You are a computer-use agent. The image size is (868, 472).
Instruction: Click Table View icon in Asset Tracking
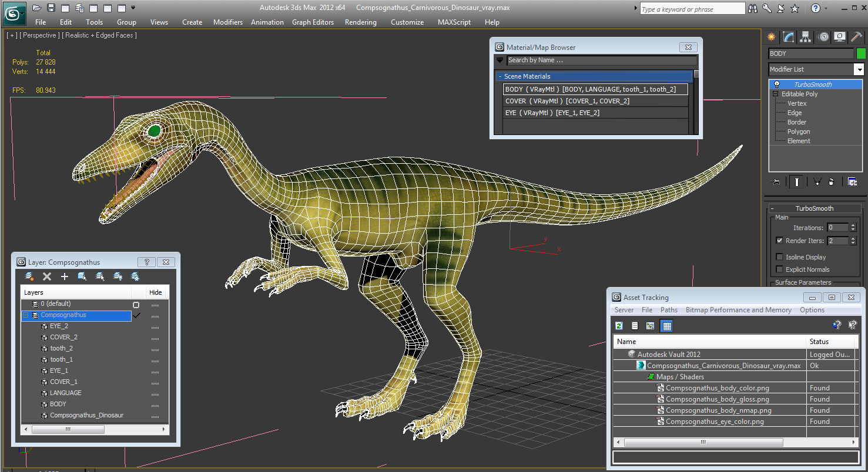click(666, 326)
